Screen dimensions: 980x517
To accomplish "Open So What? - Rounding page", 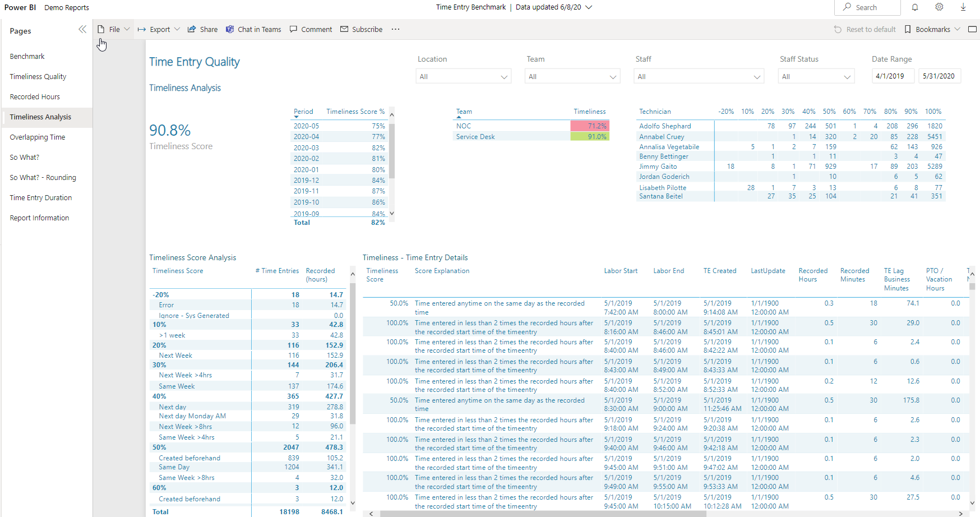I will 47,177.
